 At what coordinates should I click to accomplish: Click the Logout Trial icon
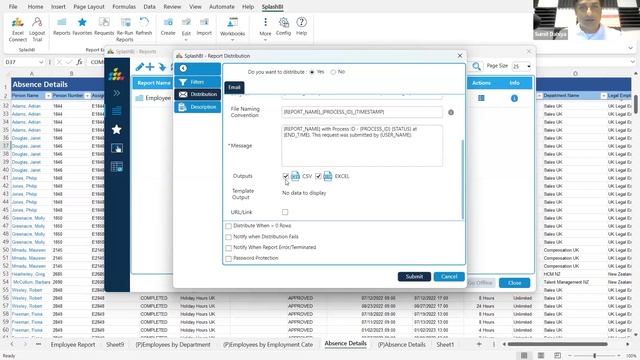point(37,29)
